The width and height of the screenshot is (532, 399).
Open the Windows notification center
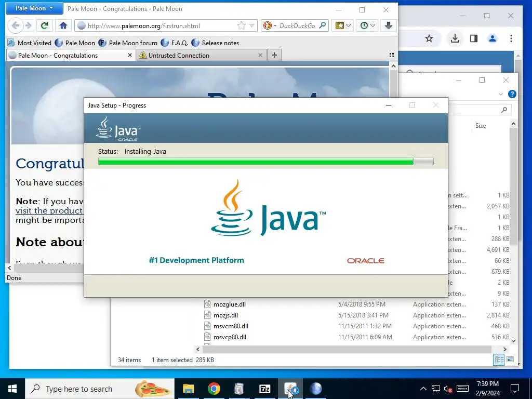point(515,389)
